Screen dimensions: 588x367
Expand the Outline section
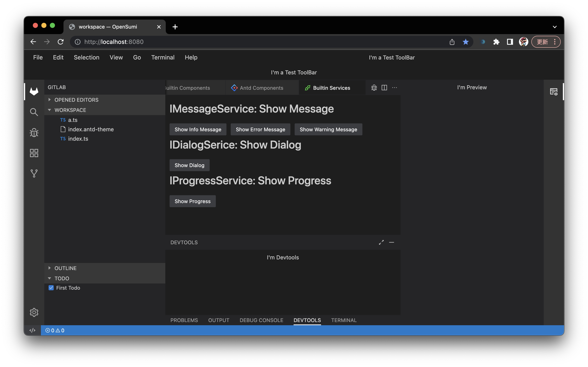(105, 268)
